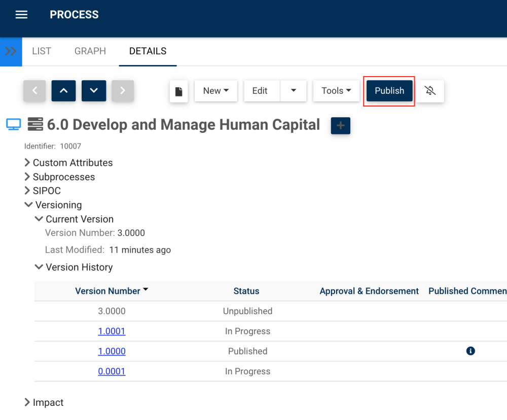Click the process stack icon before title
Viewport: 507px width, 420px height.
coord(35,124)
